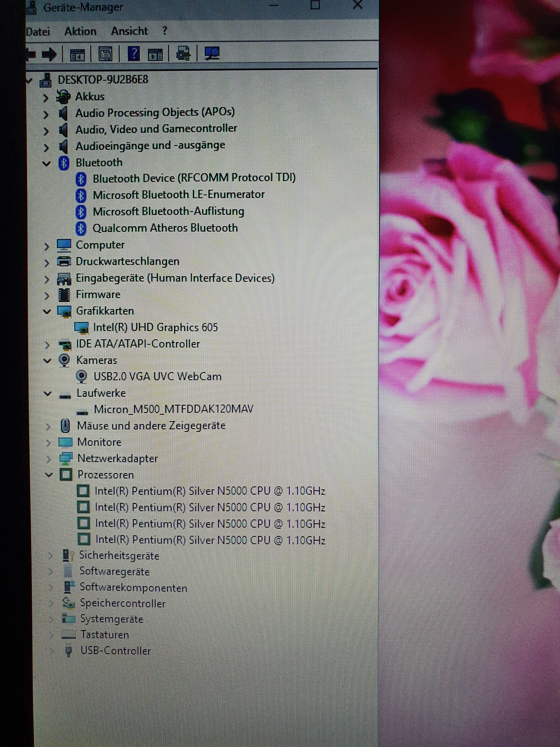560x747 pixels.
Task: Click the USB2.0 VGA UVC WebCam icon
Action: click(81, 376)
